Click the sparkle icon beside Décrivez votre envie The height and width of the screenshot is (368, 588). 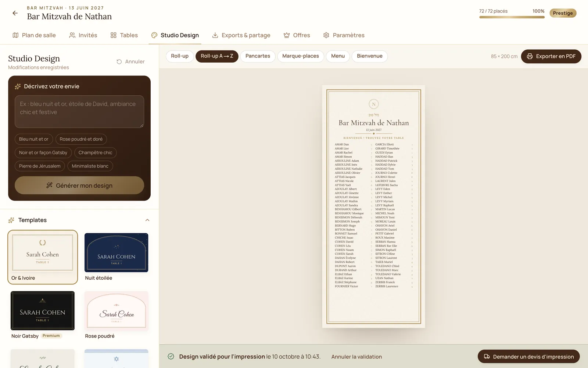click(18, 86)
